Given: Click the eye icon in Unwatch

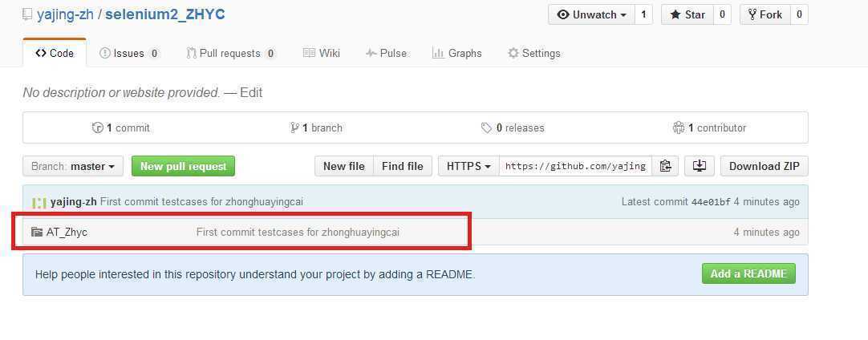Looking at the screenshot, I should click(x=563, y=15).
